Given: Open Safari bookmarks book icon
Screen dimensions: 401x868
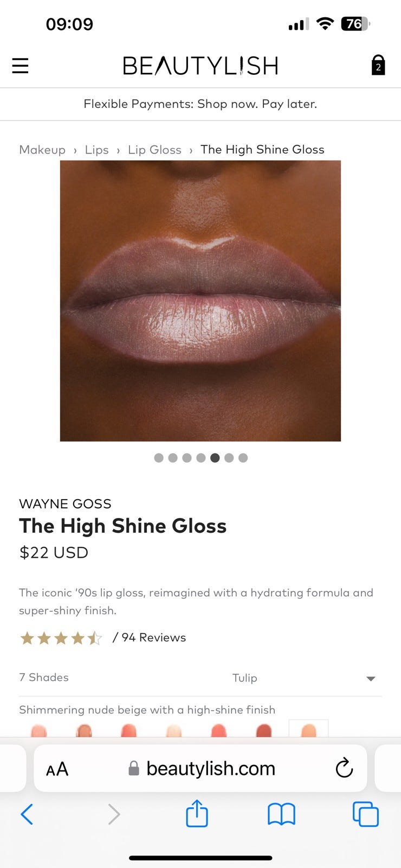Looking at the screenshot, I should coord(281,814).
